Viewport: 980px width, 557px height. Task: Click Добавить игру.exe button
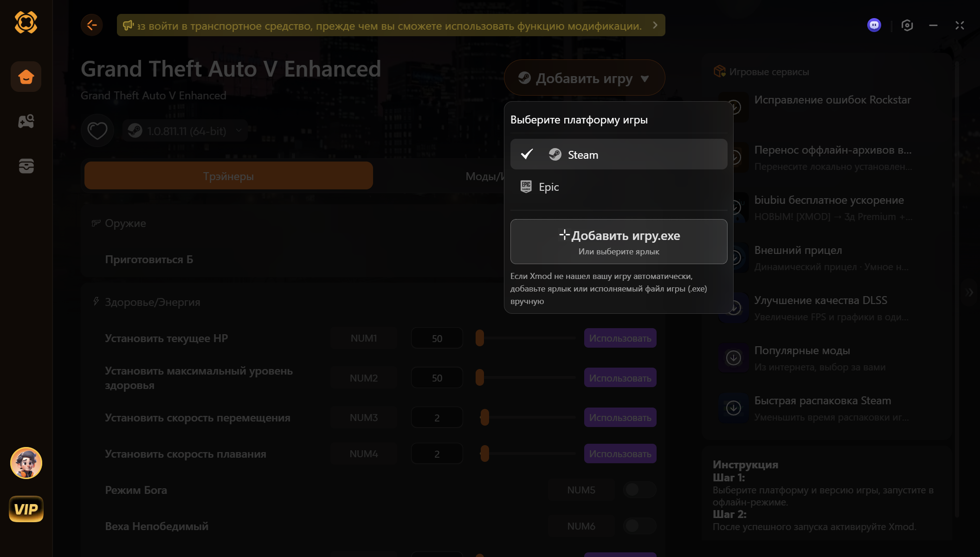619,241
